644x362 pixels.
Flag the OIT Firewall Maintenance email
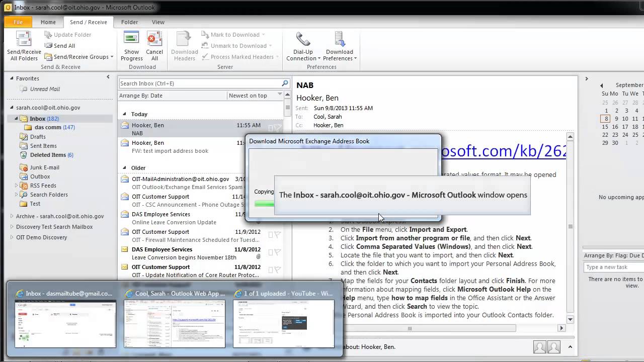[x=277, y=235]
